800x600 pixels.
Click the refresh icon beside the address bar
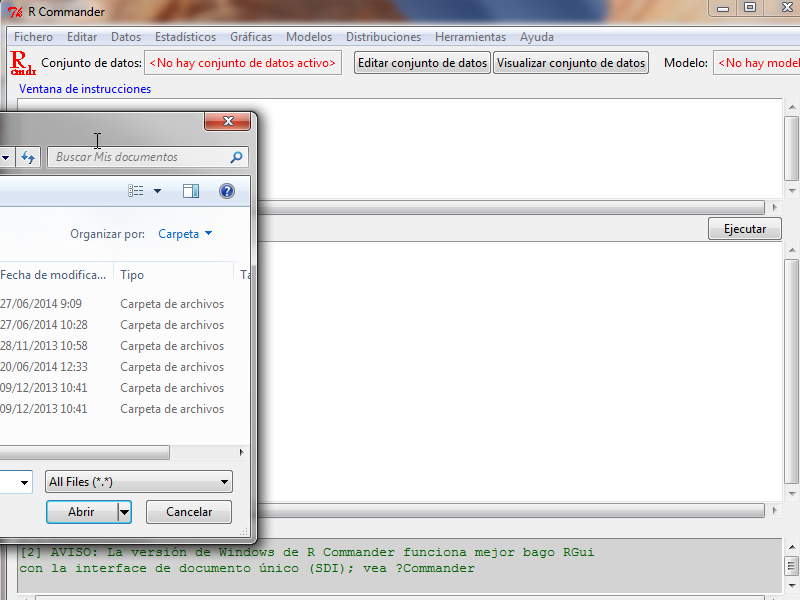pyautogui.click(x=28, y=157)
